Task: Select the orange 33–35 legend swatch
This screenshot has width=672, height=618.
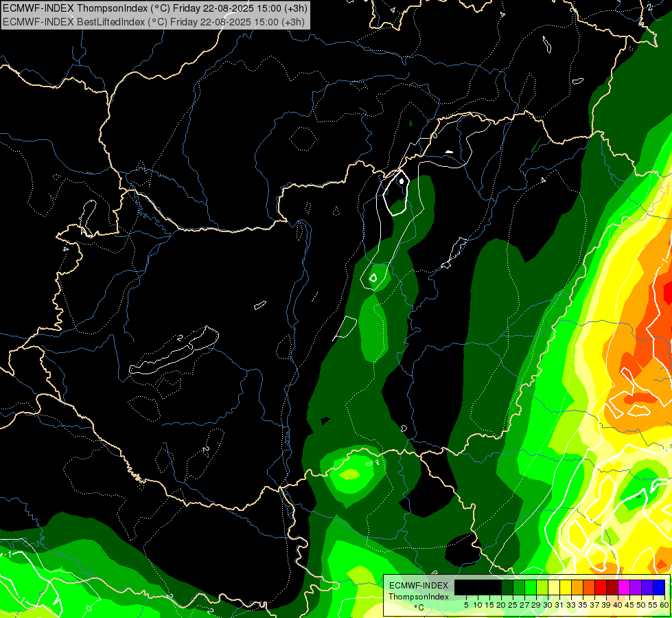Action: coord(577,587)
